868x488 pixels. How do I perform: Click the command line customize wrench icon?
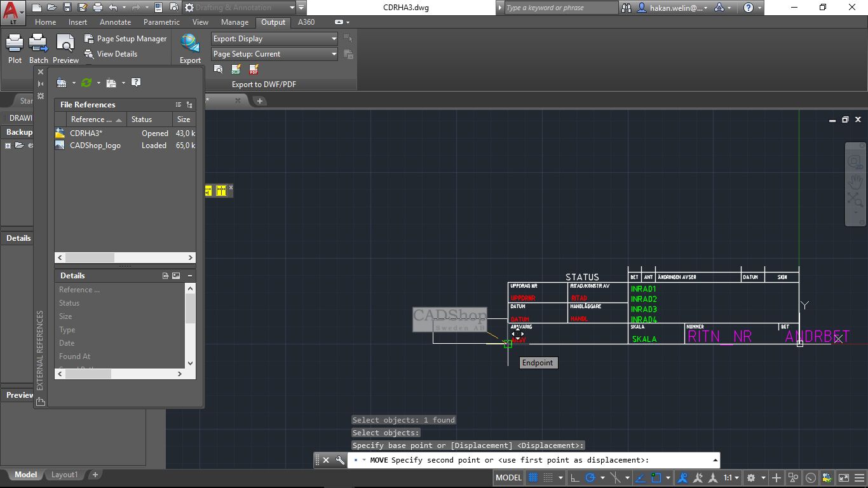click(x=340, y=460)
